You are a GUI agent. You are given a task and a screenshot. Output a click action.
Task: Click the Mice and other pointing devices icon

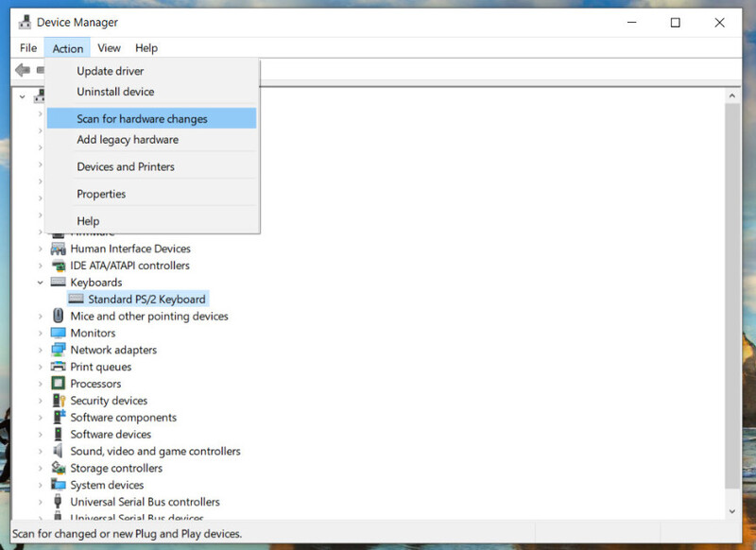click(x=59, y=316)
